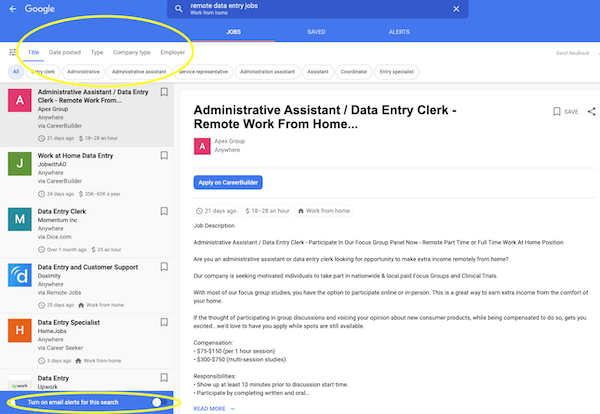Click the orange H HomeJobs logo
The width and height of the screenshot is (600, 414).
(20, 331)
